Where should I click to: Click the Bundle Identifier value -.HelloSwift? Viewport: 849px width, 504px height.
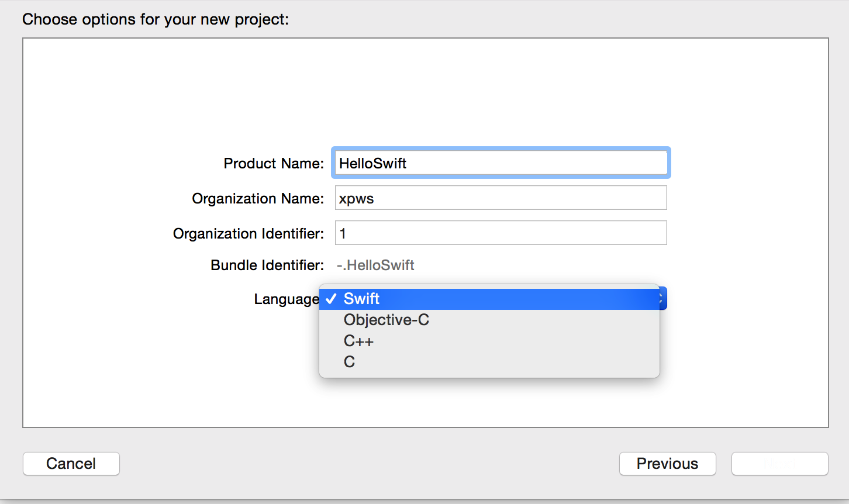375,265
